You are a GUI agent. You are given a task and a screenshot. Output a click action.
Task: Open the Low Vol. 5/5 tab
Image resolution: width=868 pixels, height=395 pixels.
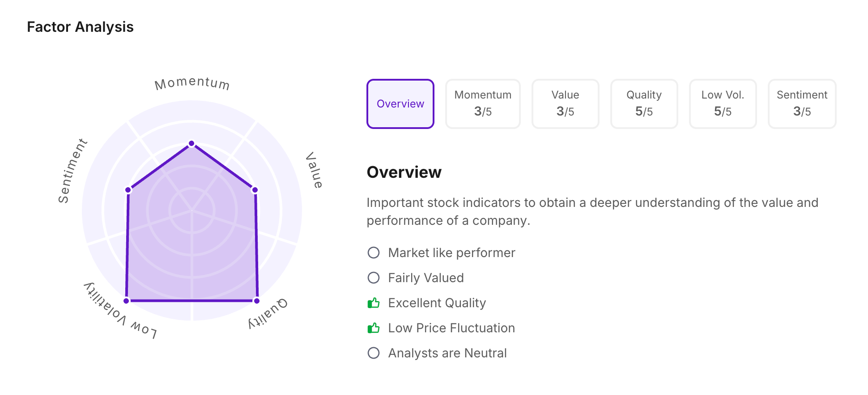(x=722, y=104)
